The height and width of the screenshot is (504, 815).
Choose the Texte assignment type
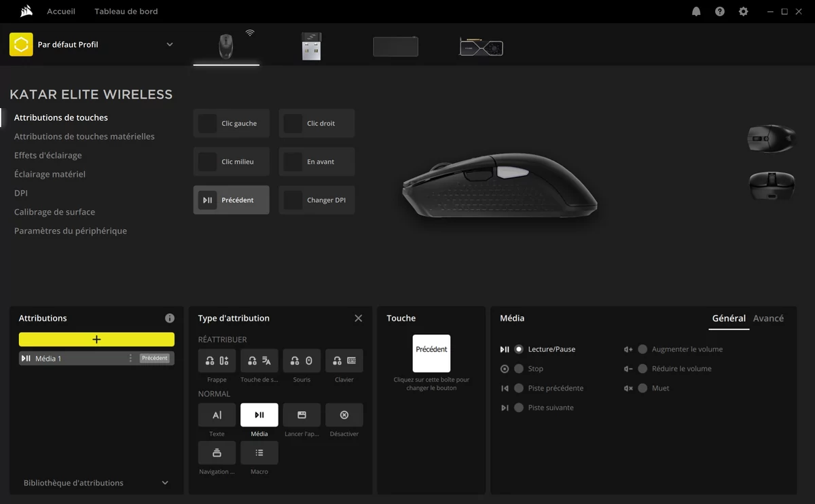(217, 415)
